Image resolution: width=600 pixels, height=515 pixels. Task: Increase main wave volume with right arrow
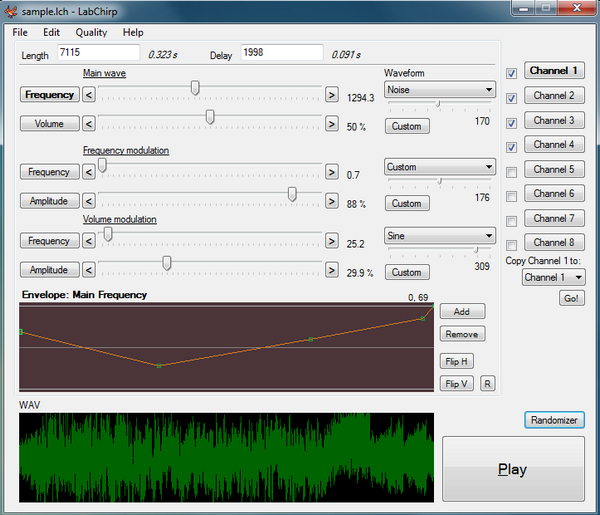coord(332,124)
